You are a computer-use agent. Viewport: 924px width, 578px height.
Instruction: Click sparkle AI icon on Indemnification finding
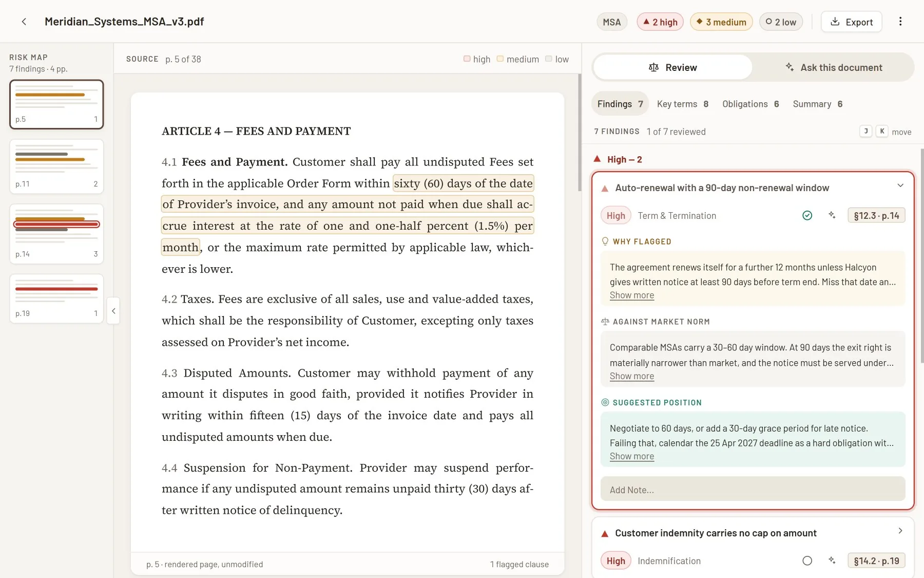click(x=832, y=561)
